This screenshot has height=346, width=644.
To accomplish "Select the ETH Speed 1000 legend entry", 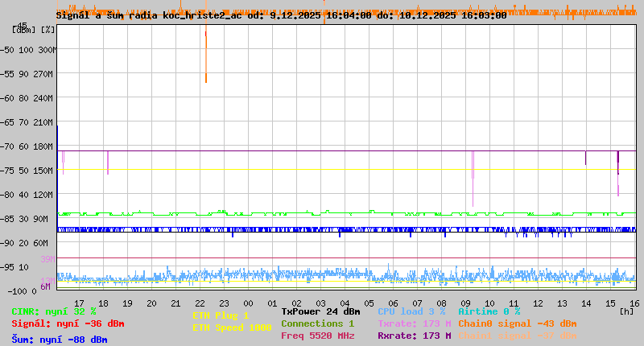I will pyautogui.click(x=232, y=327).
